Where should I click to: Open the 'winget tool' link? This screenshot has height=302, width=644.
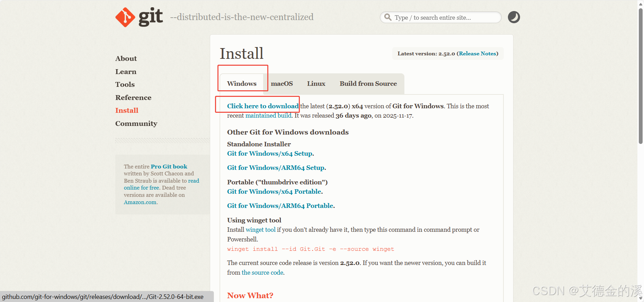tap(260, 230)
